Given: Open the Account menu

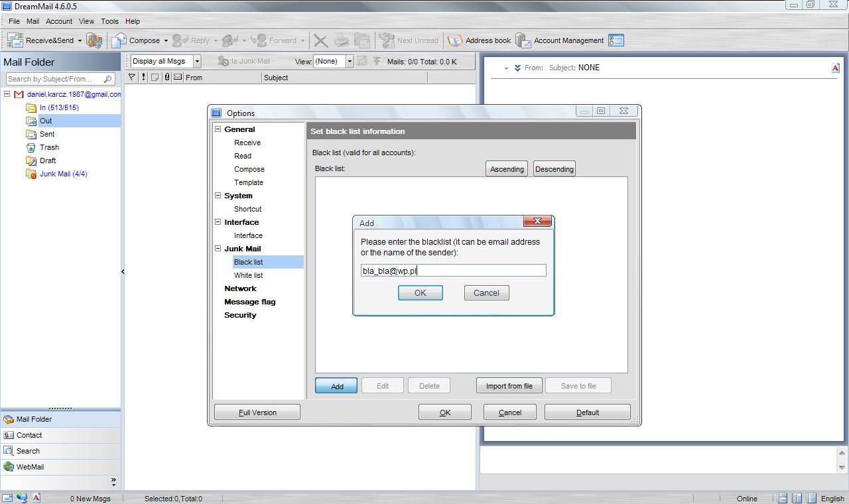Looking at the screenshot, I should (59, 21).
